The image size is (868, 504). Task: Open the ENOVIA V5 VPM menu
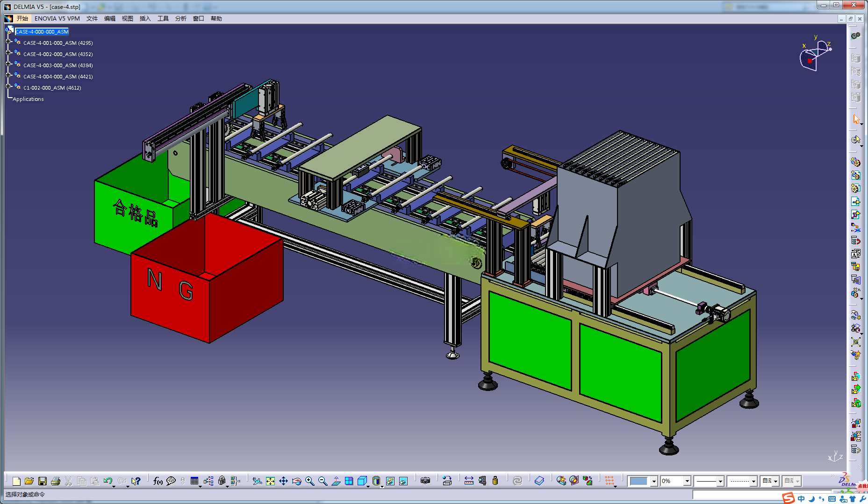pyautogui.click(x=57, y=19)
